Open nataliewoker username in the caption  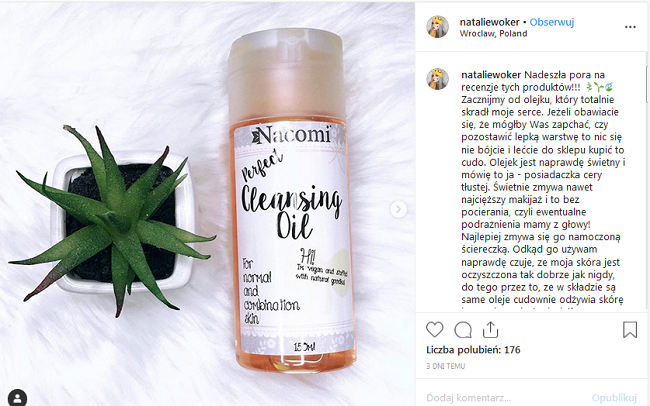[491, 75]
